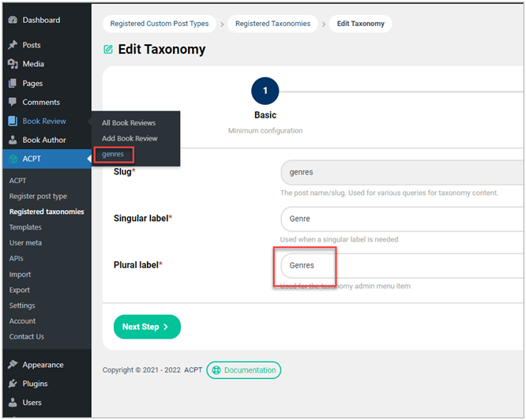Image resolution: width=526 pixels, height=420 pixels.
Task: Click the Plugins plug icon
Action: [13, 384]
